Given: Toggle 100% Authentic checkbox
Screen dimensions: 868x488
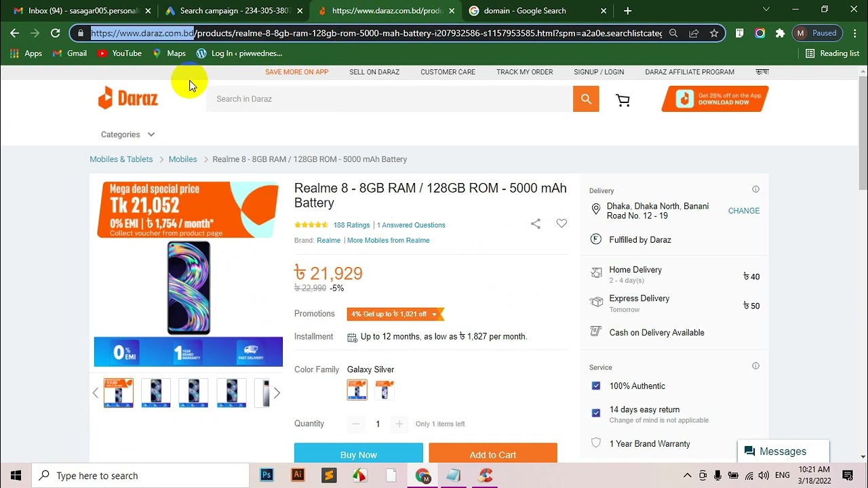Looking at the screenshot, I should (596, 386).
